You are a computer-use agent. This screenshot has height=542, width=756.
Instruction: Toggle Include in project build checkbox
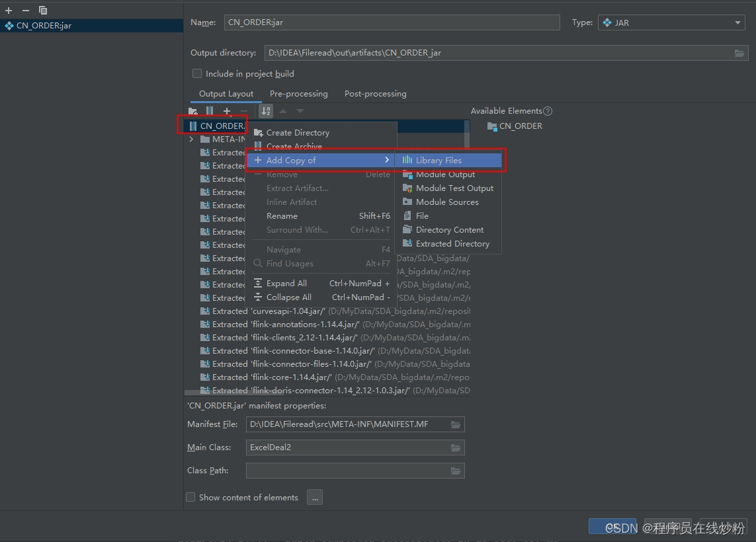point(196,74)
